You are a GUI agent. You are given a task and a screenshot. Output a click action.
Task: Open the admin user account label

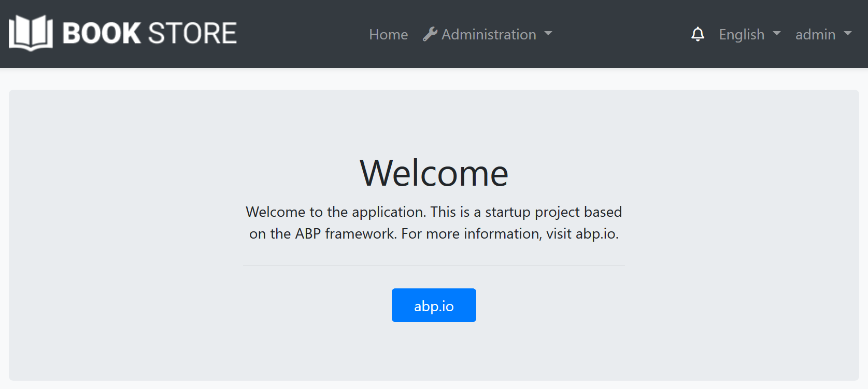coord(815,34)
